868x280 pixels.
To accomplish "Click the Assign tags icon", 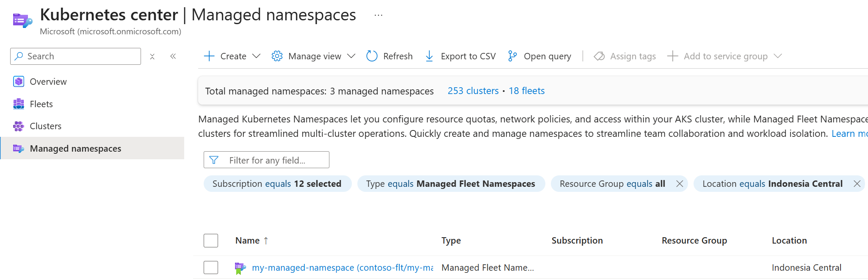I will pos(599,56).
